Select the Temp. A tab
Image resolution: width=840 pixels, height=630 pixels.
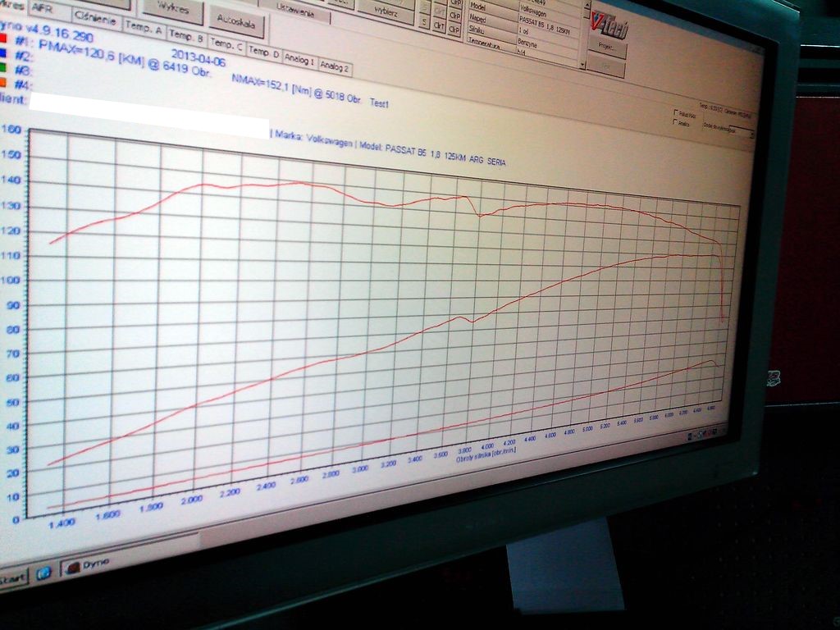[143, 29]
